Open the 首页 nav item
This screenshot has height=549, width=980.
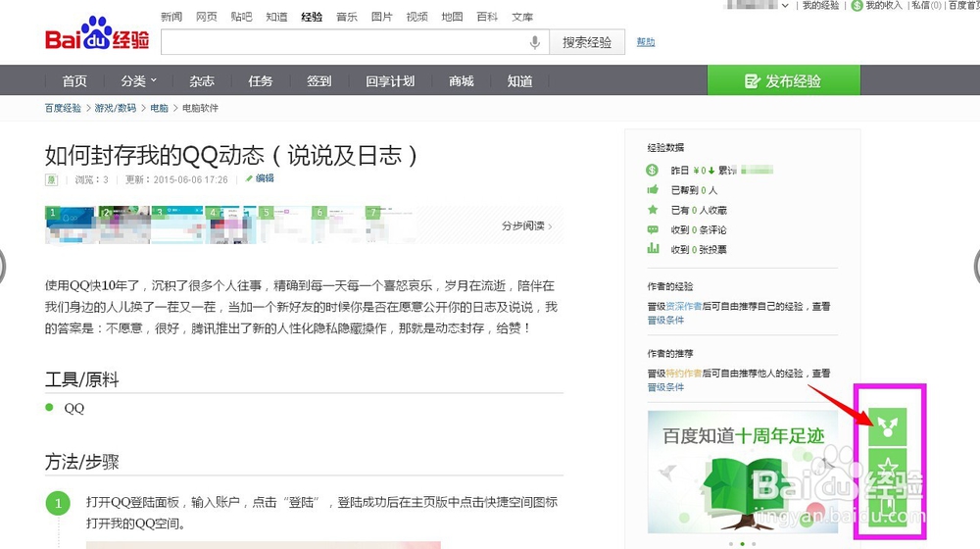74,81
